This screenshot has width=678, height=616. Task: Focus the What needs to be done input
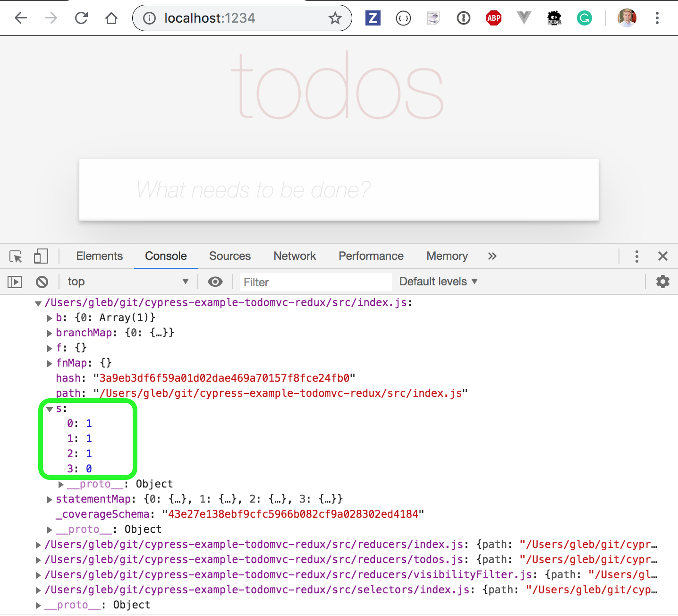(339, 190)
